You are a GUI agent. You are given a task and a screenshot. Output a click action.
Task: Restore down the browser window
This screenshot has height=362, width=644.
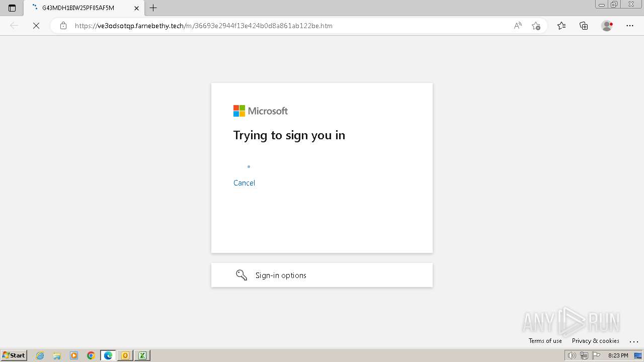pos(614,4)
